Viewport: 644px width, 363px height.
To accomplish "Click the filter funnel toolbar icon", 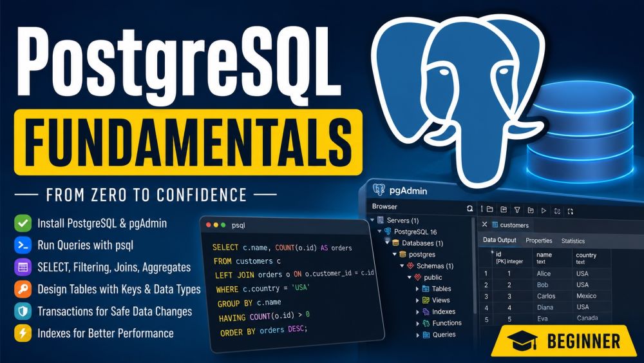I will tap(517, 210).
